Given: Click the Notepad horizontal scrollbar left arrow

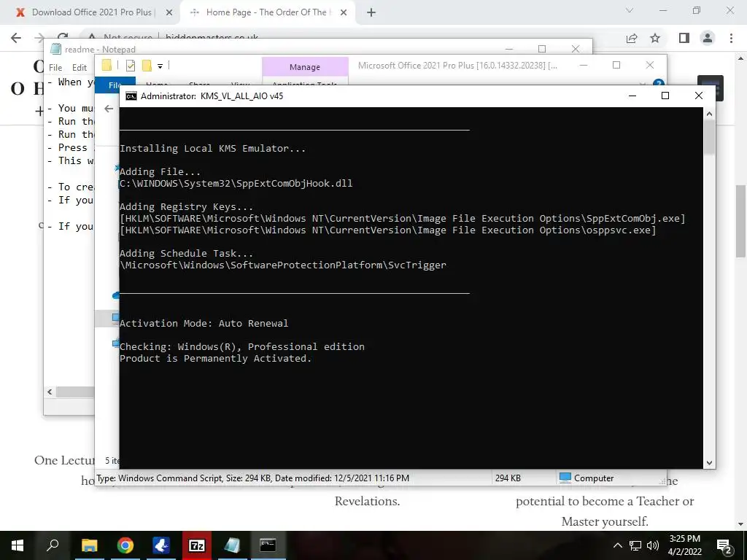Looking at the screenshot, I should coord(50,392).
